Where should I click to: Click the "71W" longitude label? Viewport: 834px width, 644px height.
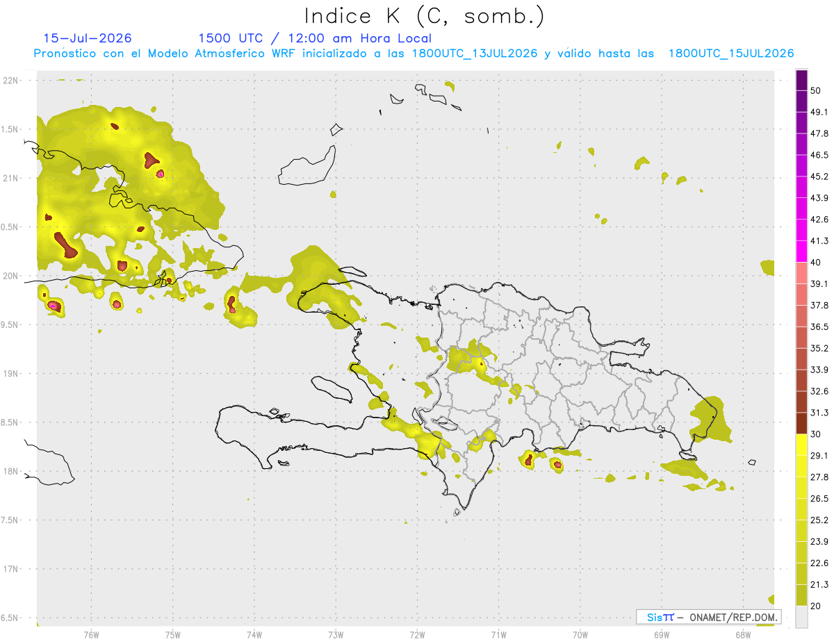click(x=498, y=634)
